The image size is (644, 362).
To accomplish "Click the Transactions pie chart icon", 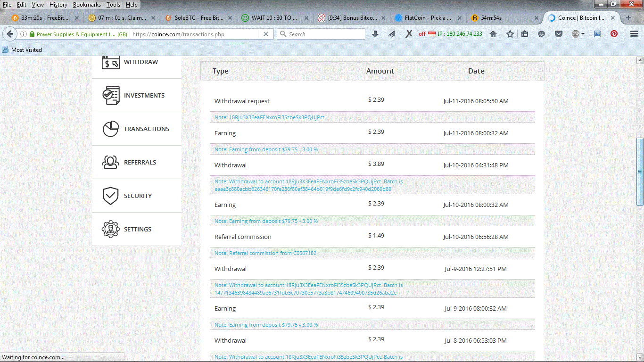I will pos(111,129).
